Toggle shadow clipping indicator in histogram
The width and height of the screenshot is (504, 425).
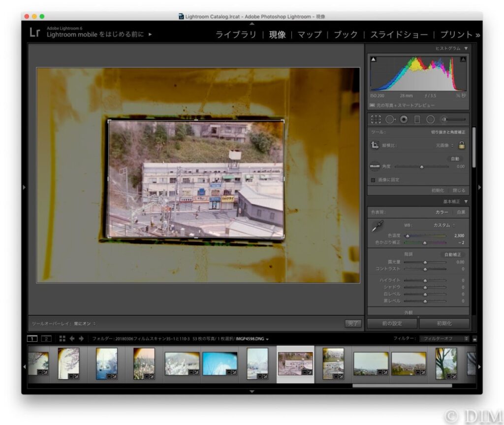click(373, 60)
